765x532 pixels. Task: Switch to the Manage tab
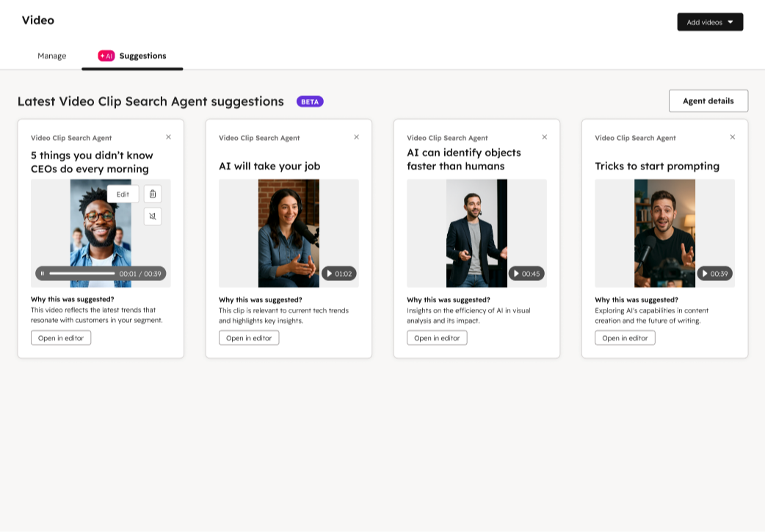51,55
